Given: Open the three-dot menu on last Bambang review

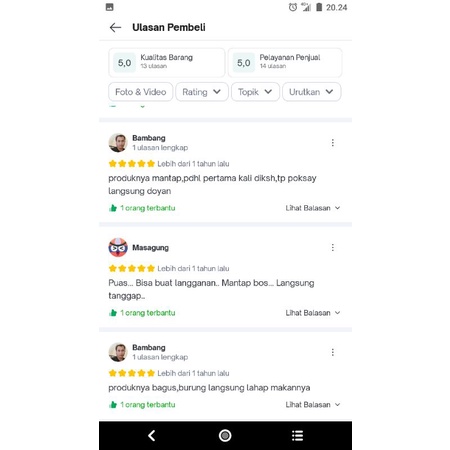Looking at the screenshot, I should 332,352.
